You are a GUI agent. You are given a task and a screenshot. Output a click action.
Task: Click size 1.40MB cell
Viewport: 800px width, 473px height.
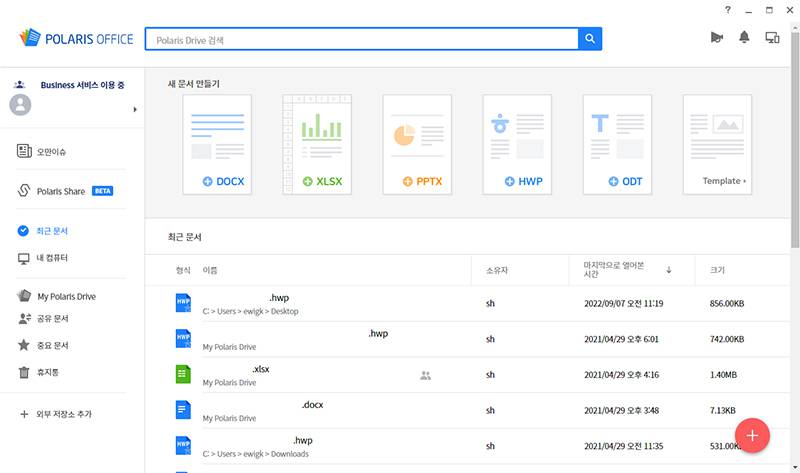click(x=723, y=375)
